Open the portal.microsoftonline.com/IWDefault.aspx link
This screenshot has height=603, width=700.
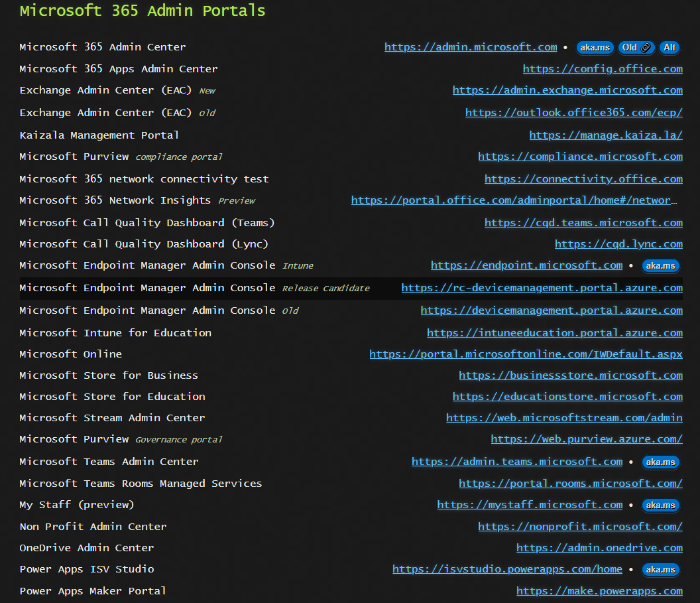(526, 354)
